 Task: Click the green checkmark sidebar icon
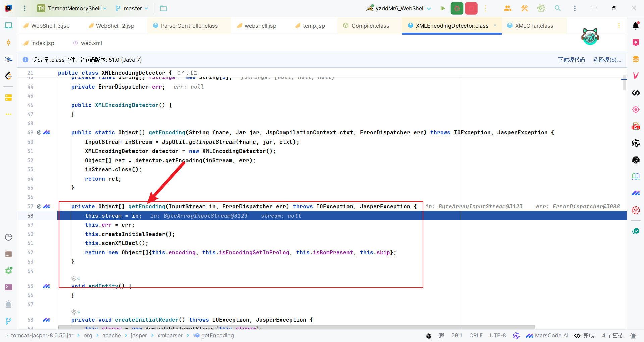click(x=636, y=231)
